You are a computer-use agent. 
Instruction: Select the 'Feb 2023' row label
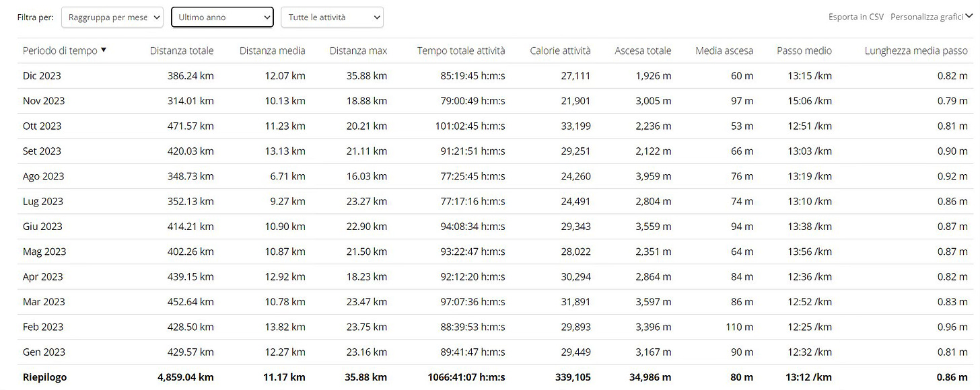coord(43,327)
